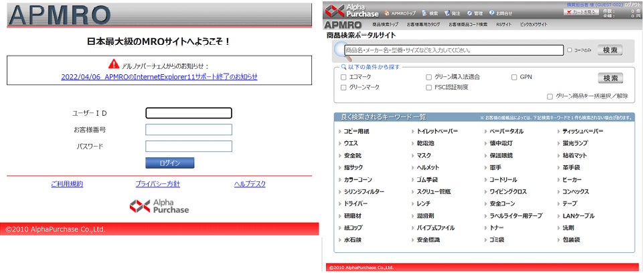The height and width of the screenshot is (273, 644).
Task: Expand the コピー用紙 keyword arrow
Action: (340, 132)
